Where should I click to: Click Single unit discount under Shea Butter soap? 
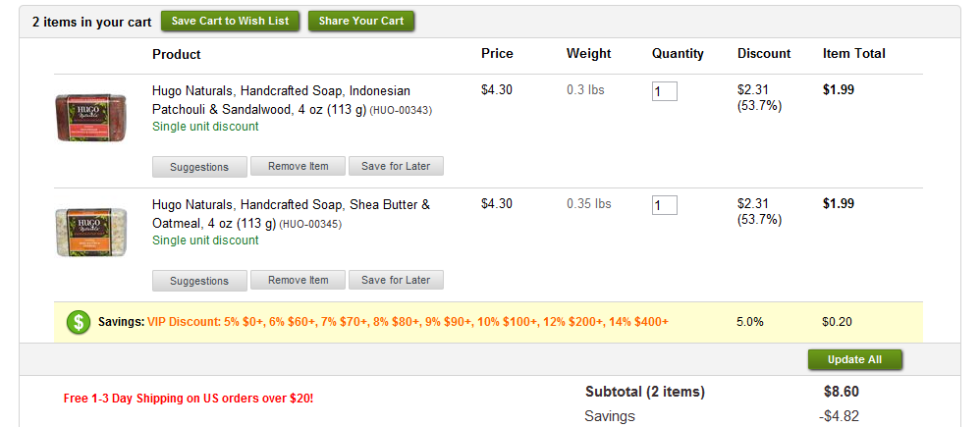point(205,240)
